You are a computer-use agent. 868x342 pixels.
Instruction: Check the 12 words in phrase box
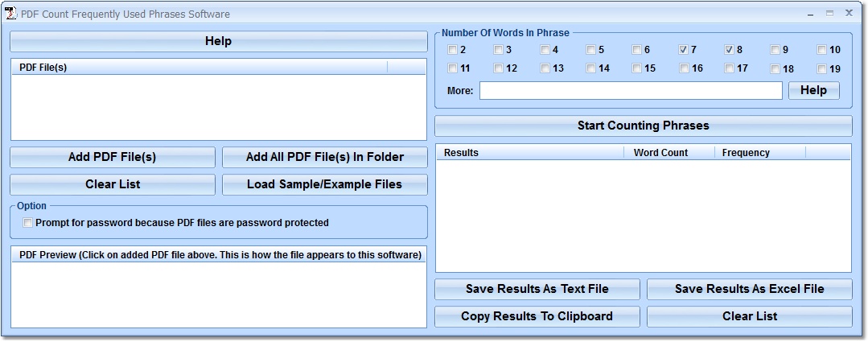coord(499,68)
